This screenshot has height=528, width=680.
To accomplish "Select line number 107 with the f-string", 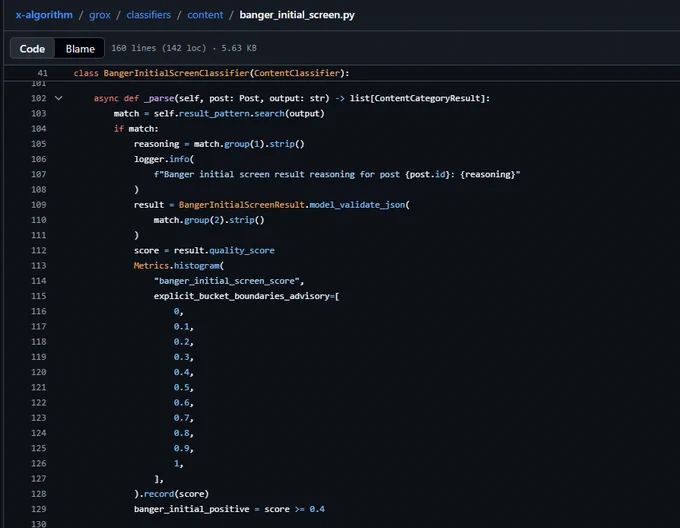I will coord(39,174).
